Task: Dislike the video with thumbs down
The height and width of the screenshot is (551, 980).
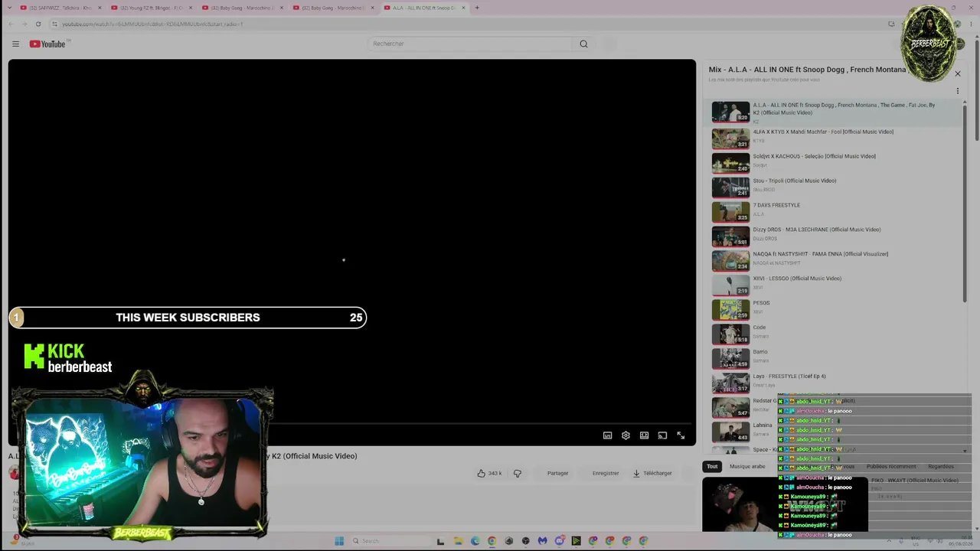Action: click(518, 473)
